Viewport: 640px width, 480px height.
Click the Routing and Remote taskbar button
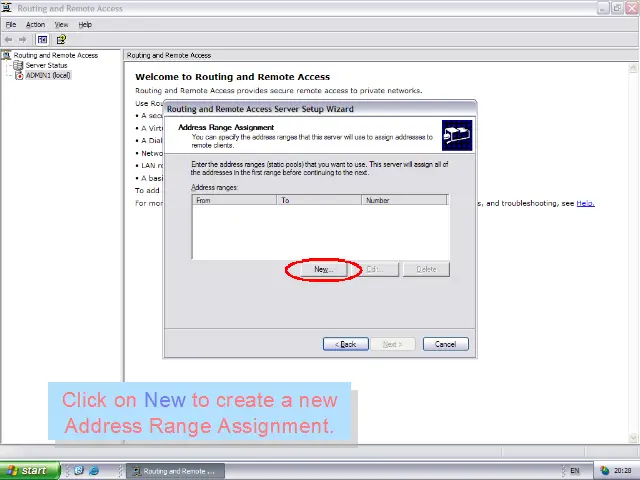tap(175, 471)
